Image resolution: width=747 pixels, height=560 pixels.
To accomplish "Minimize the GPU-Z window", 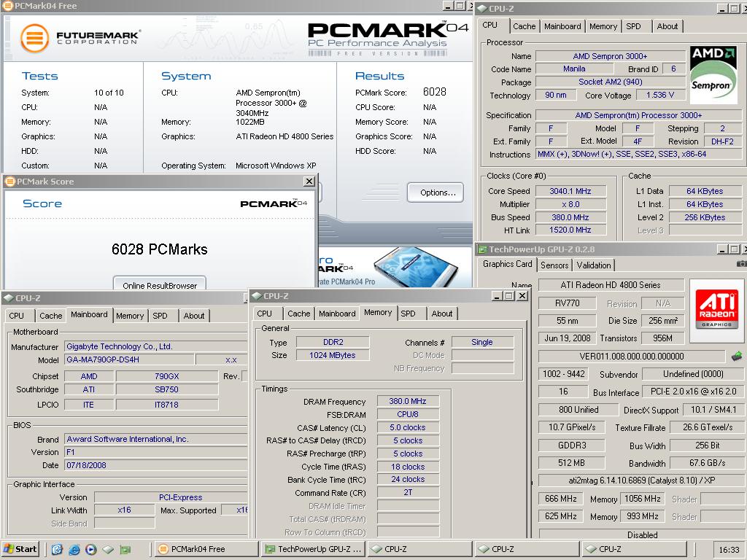I will (x=723, y=249).
